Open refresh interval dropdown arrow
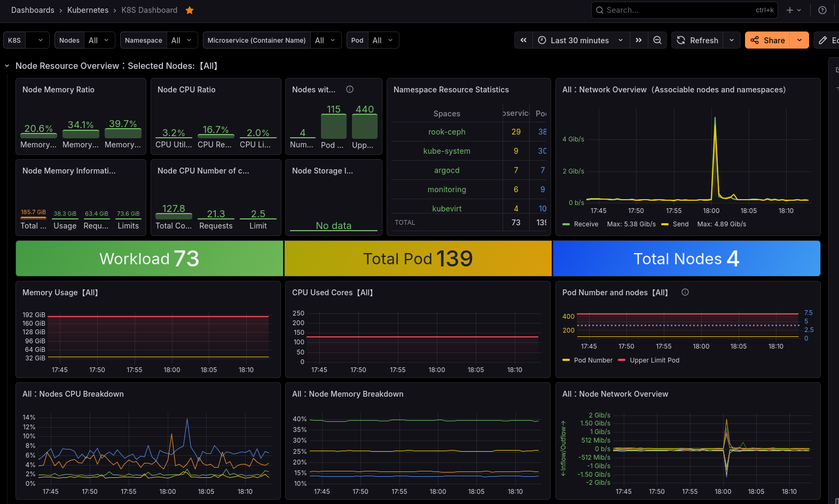The width and height of the screenshot is (839, 504). pos(732,40)
